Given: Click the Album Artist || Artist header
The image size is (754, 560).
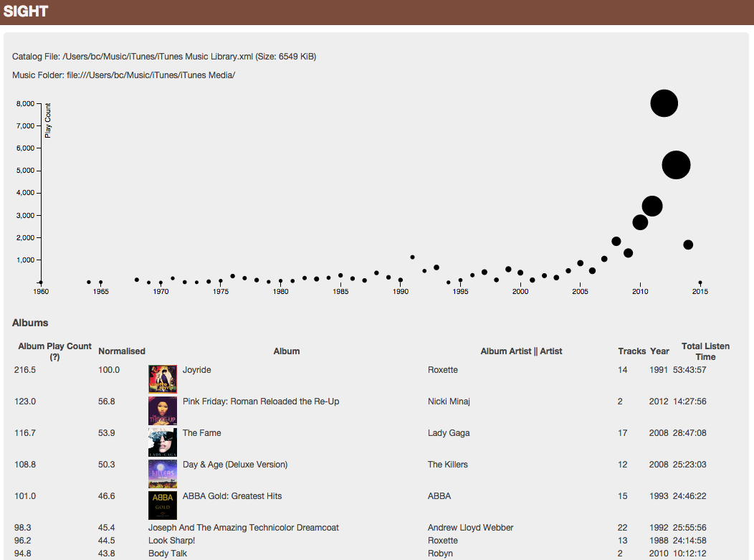Looking at the screenshot, I should click(x=521, y=351).
